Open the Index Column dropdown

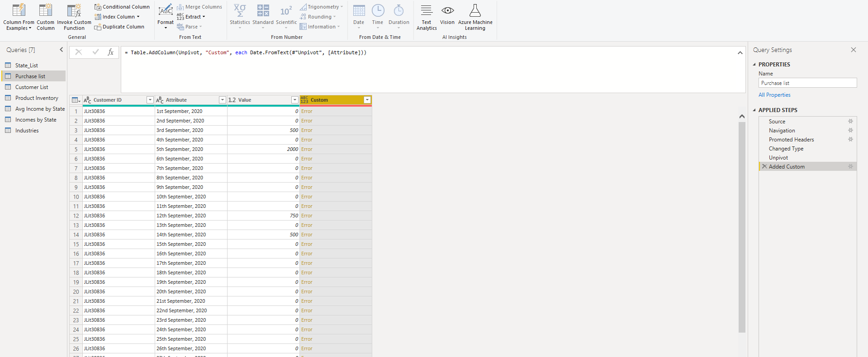coord(117,17)
